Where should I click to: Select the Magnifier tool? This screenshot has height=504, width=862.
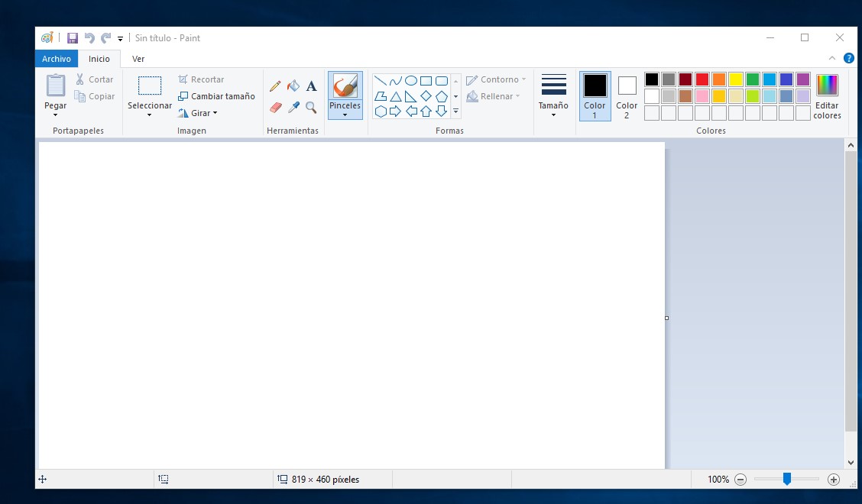pyautogui.click(x=311, y=107)
